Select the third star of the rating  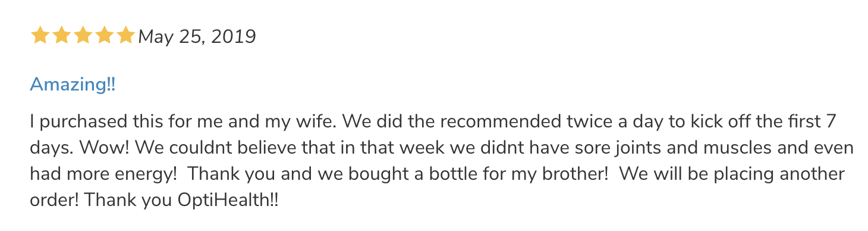(x=83, y=36)
